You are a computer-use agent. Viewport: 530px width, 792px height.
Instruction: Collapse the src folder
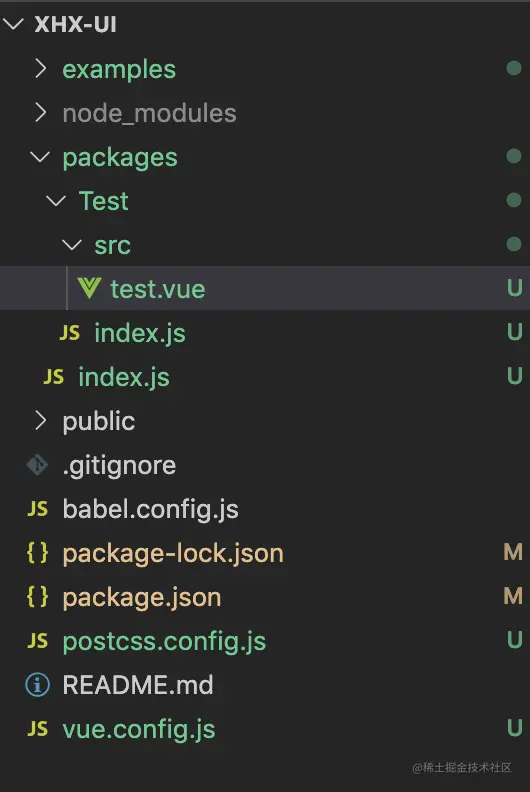pyautogui.click(x=72, y=245)
